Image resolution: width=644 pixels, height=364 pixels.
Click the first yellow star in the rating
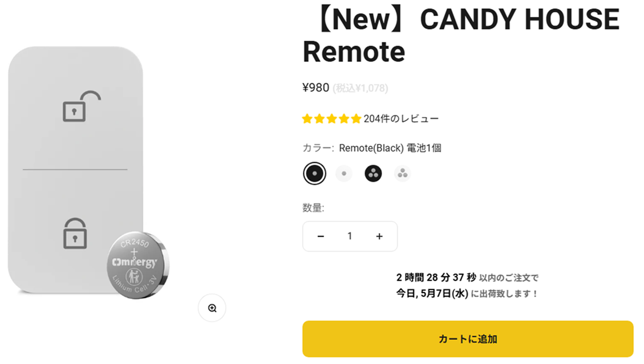click(x=307, y=119)
